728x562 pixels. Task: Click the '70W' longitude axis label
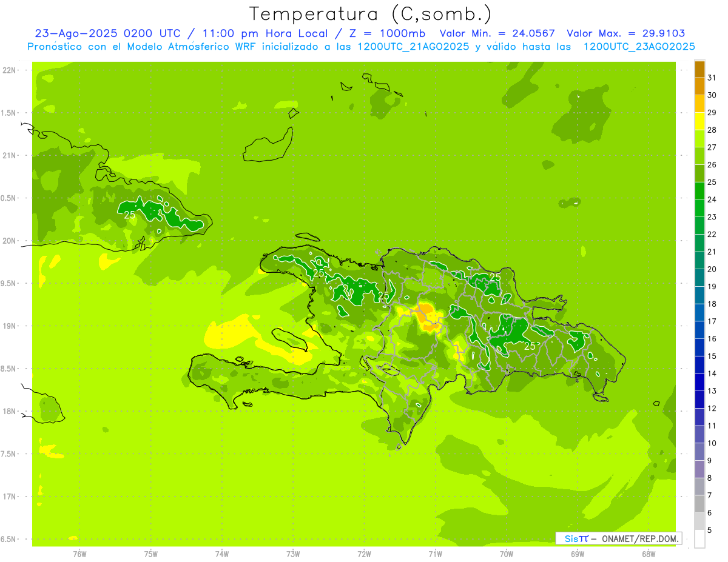click(x=506, y=554)
